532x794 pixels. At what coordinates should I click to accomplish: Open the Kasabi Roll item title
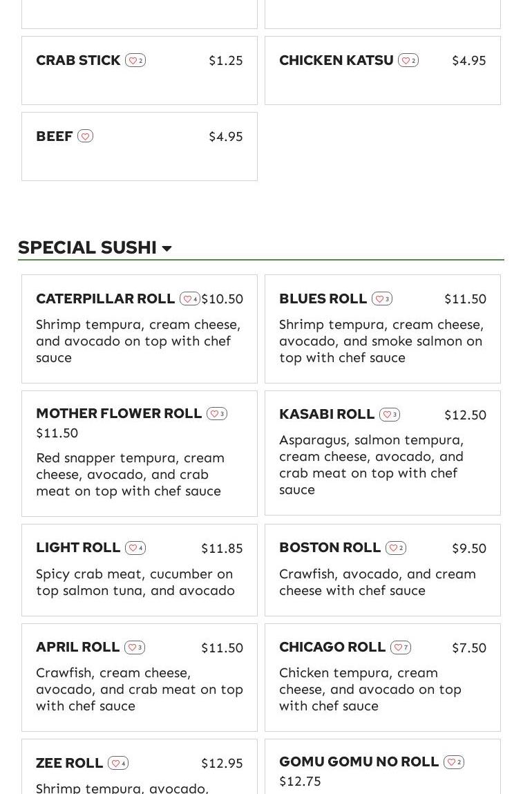326,414
